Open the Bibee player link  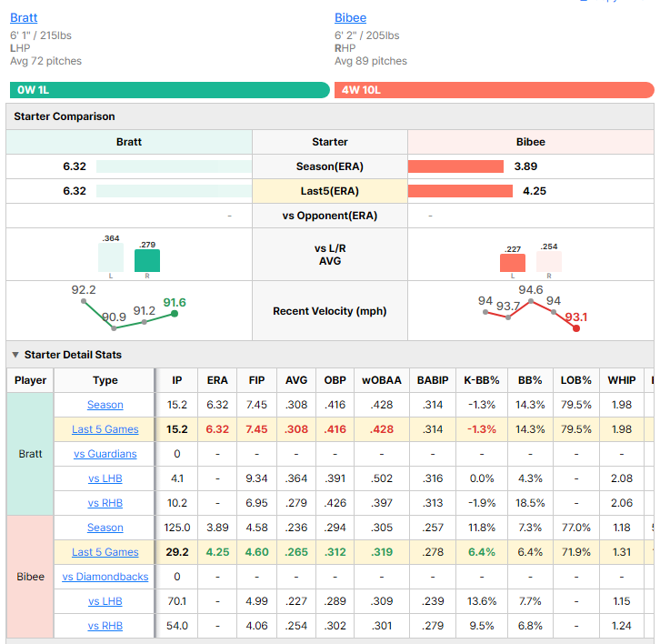click(x=350, y=17)
